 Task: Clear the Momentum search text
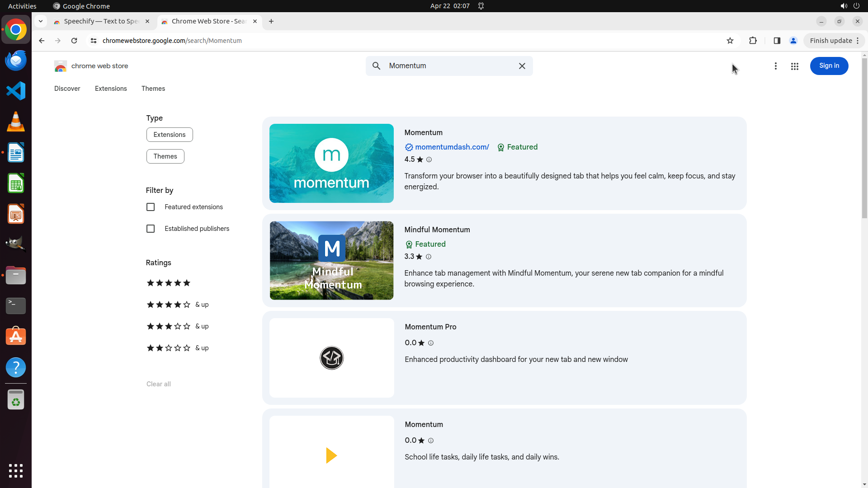(x=522, y=66)
